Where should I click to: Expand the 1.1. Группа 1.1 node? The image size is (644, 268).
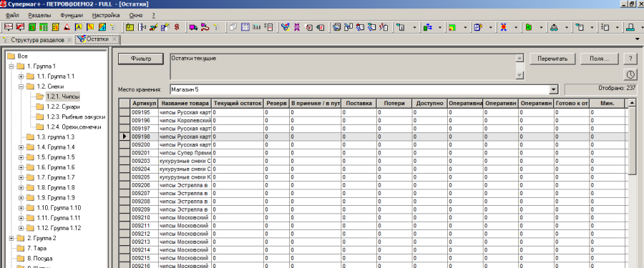tap(21, 76)
